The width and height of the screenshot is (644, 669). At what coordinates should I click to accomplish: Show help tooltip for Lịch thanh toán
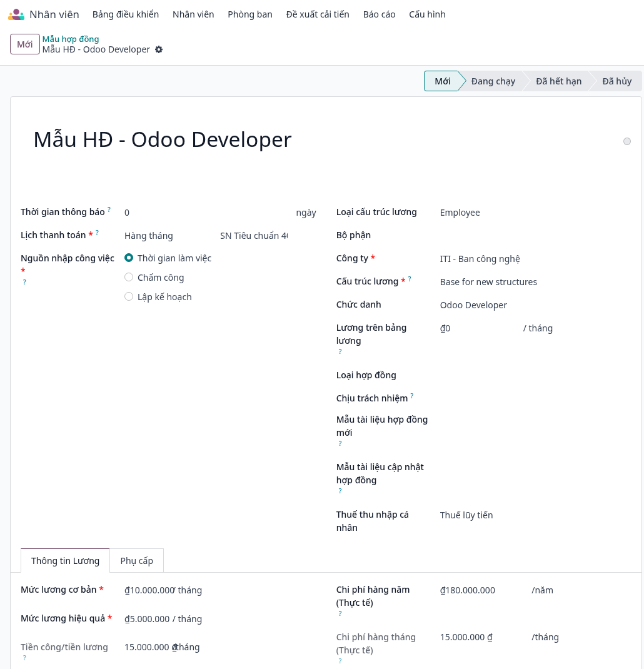tap(98, 233)
